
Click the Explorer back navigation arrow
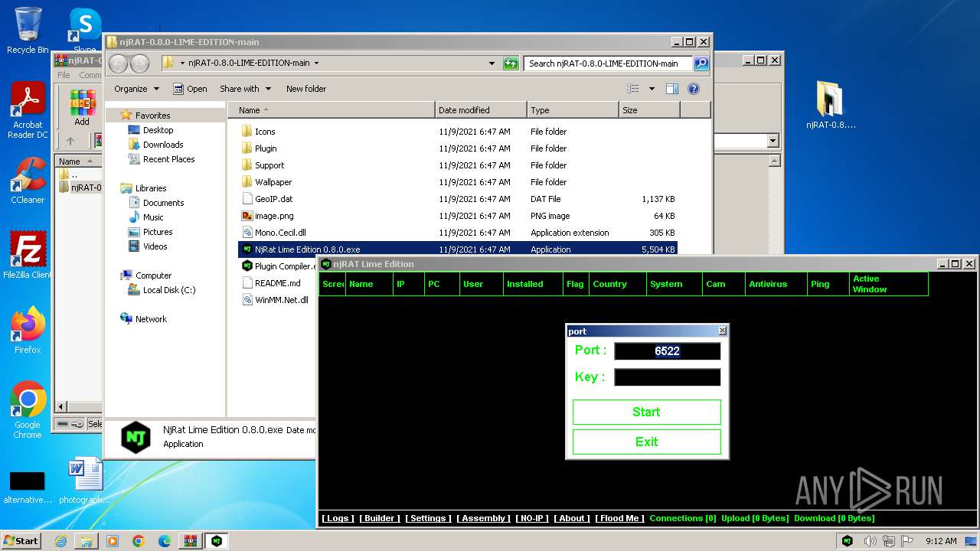point(119,64)
